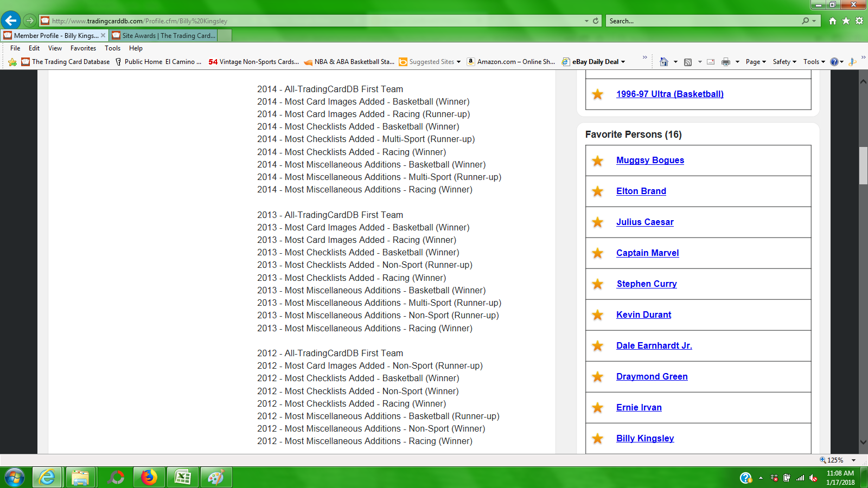The image size is (868, 488).
Task: Open the home page using the top-right home icon
Action: (x=833, y=21)
